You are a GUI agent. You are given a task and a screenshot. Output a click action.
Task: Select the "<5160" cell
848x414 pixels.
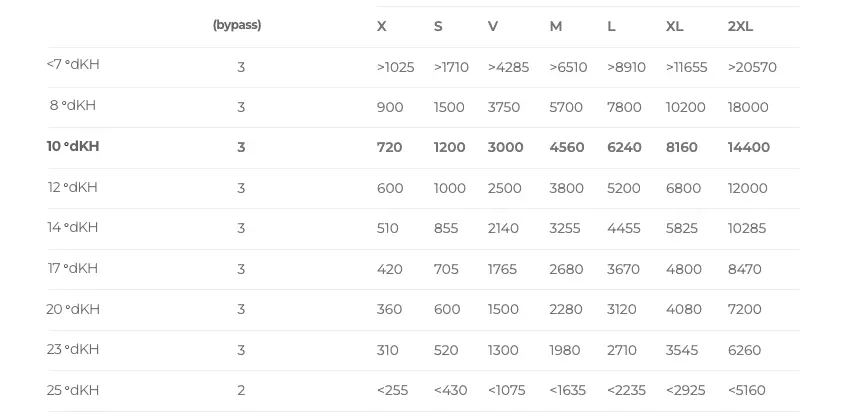pos(747,390)
